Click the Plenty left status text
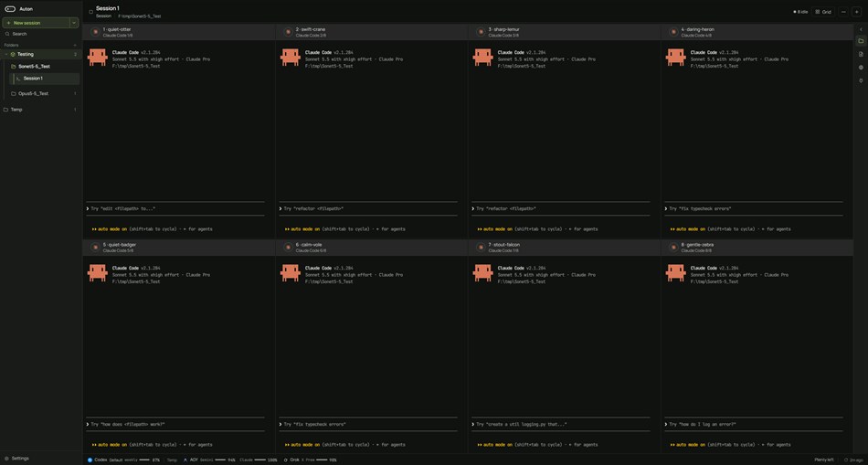Viewport: 868px width, 465px height. point(824,460)
